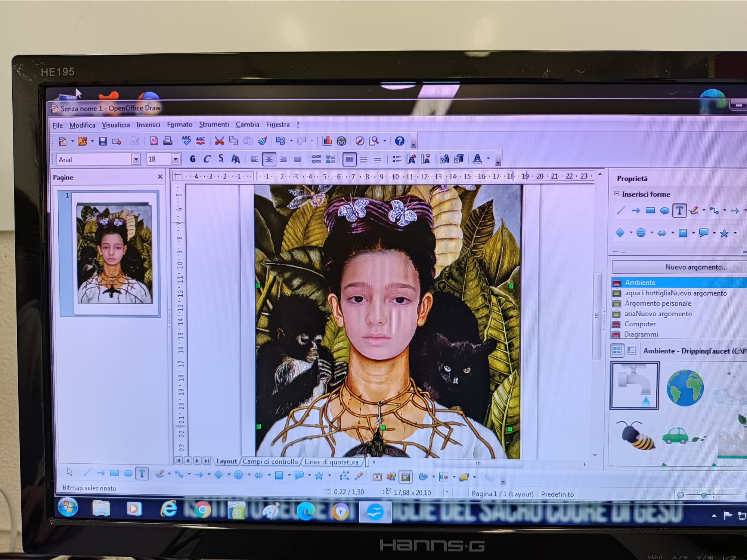
Task: Click the Nuovo argomento... button
Action: click(679, 267)
